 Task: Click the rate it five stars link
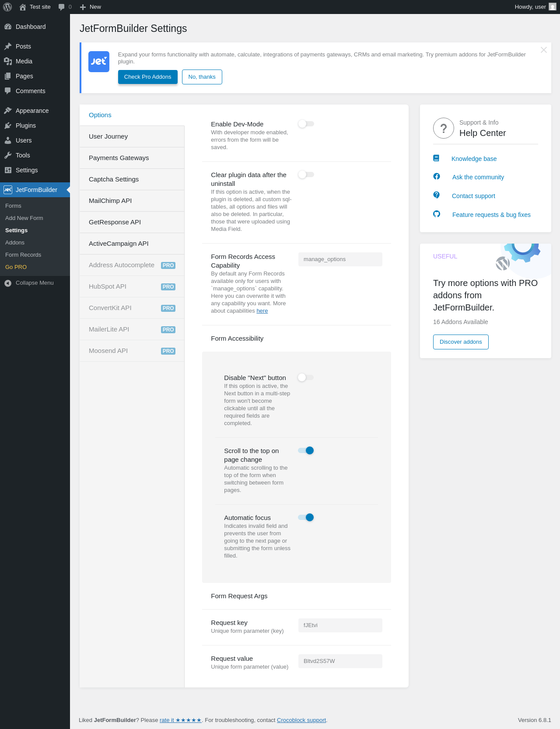pos(181,720)
